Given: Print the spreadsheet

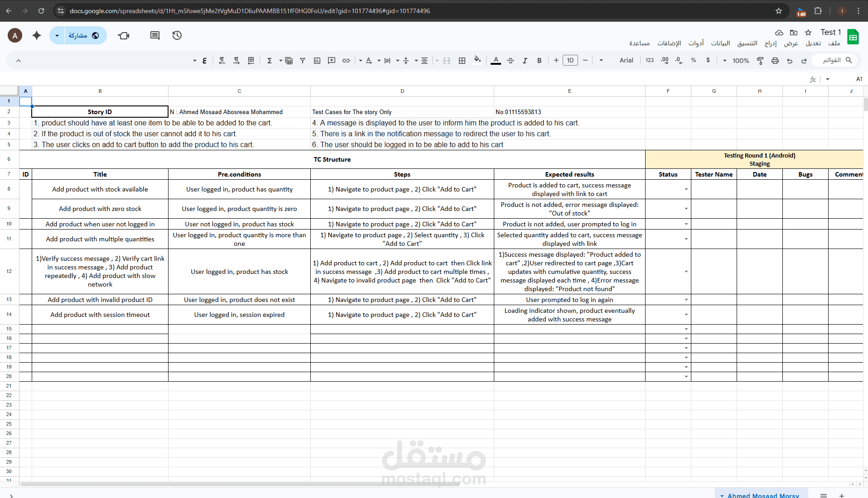Looking at the screenshot, I should 775,61.
